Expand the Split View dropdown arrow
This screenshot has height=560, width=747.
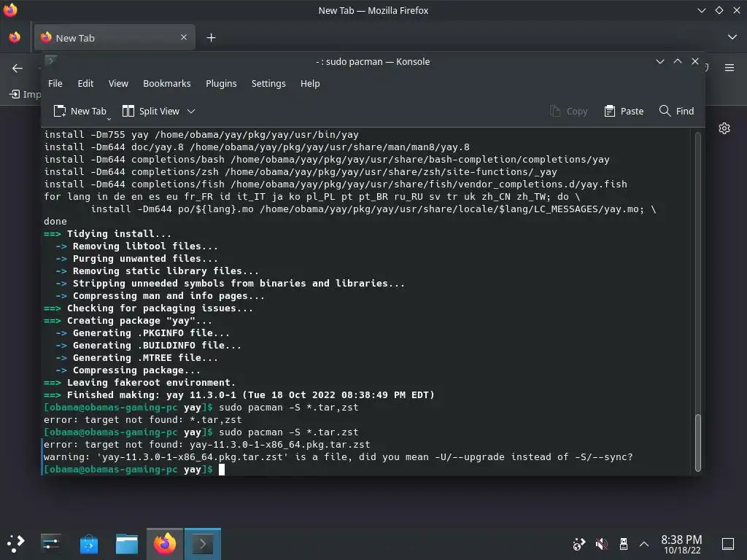click(191, 111)
